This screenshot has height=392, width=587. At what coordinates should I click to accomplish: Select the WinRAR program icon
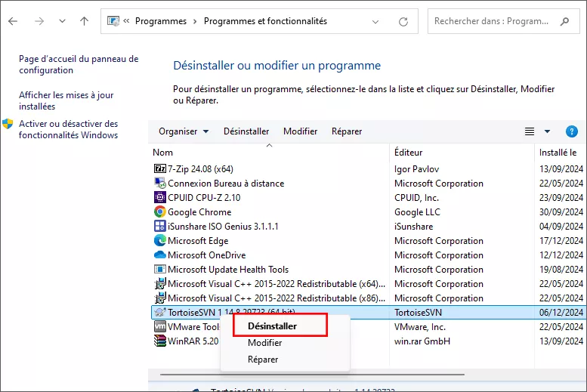160,341
